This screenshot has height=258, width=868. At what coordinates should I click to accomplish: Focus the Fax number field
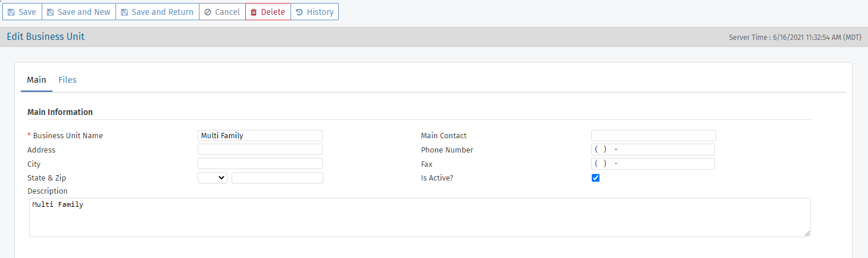click(x=653, y=164)
